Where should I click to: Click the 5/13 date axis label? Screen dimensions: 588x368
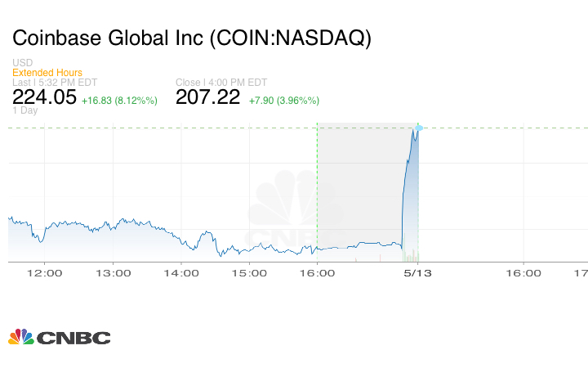(x=419, y=273)
